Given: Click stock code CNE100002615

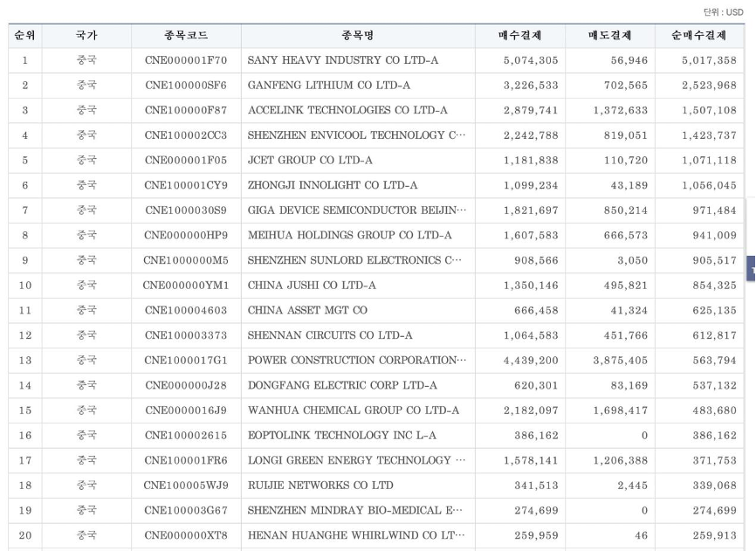Looking at the screenshot, I should (x=185, y=430).
